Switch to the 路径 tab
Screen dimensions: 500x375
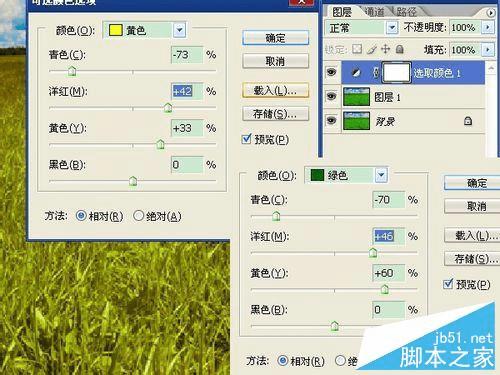pyautogui.click(x=406, y=12)
